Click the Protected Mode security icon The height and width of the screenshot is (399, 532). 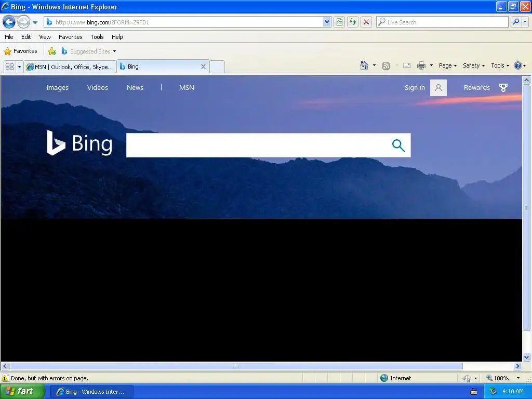click(467, 378)
